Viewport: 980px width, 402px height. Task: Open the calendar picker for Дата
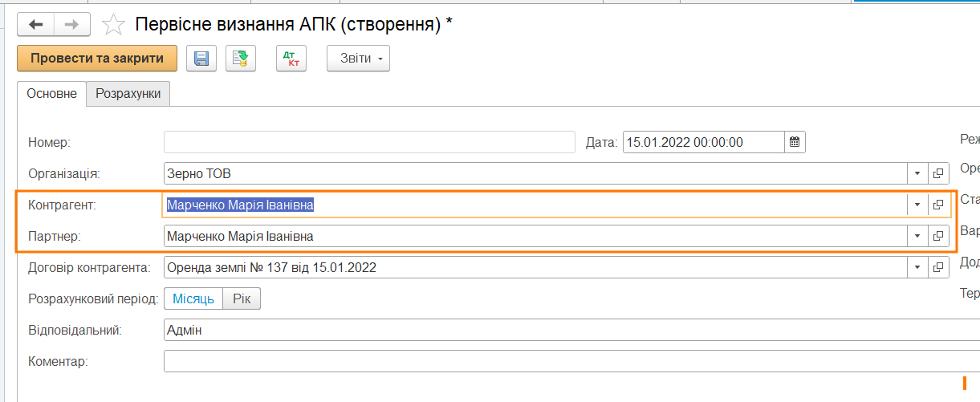click(795, 142)
